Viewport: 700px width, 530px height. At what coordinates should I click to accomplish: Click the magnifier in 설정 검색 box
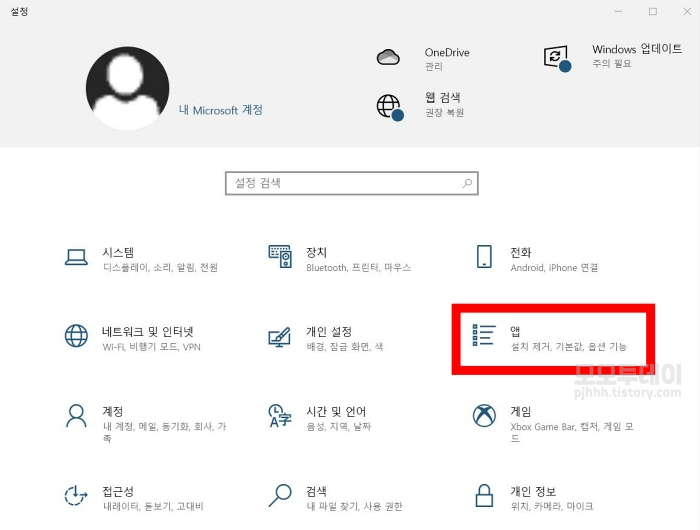pyautogui.click(x=467, y=183)
